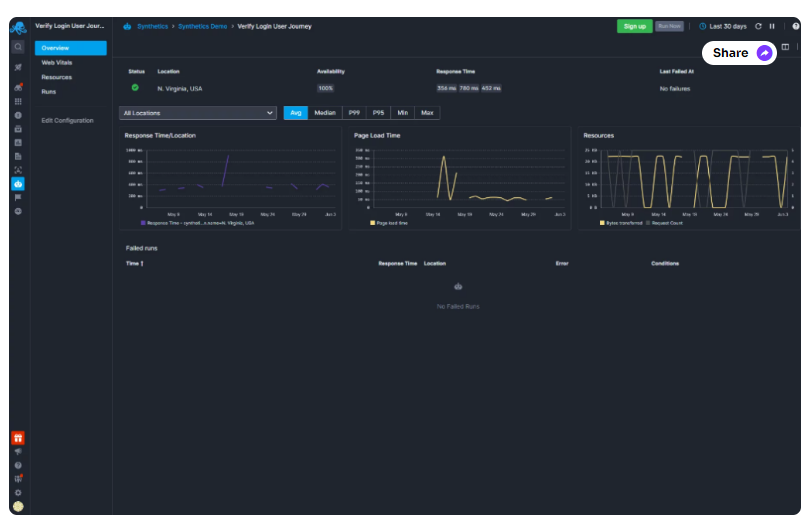Click the No failures text

tap(675, 89)
